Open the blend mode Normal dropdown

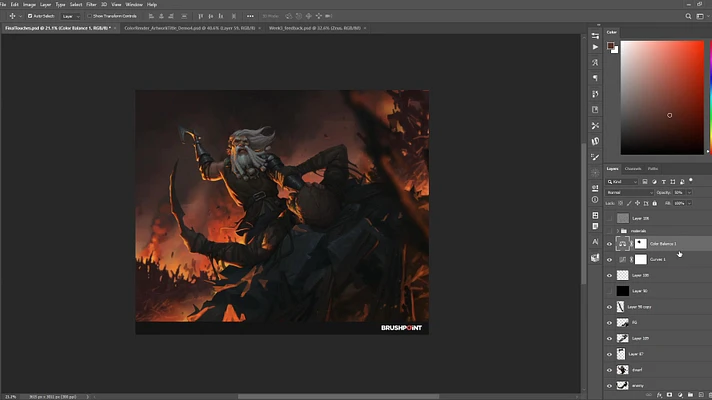(x=629, y=193)
